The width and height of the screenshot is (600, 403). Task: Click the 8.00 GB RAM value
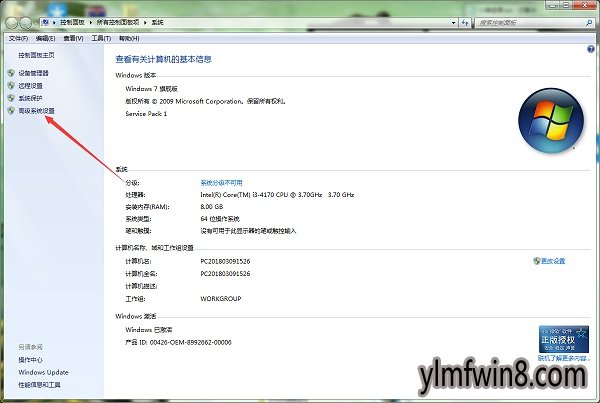[x=212, y=206]
